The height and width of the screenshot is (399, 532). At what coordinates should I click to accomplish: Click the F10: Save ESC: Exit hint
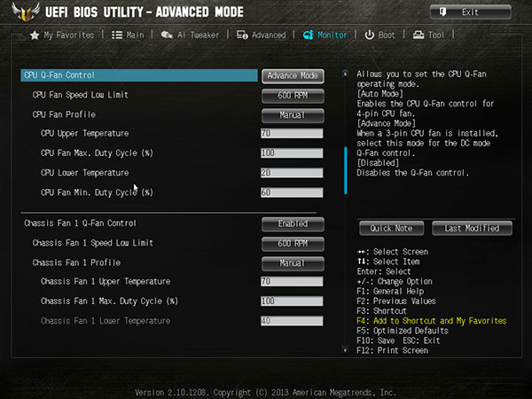[x=398, y=340]
